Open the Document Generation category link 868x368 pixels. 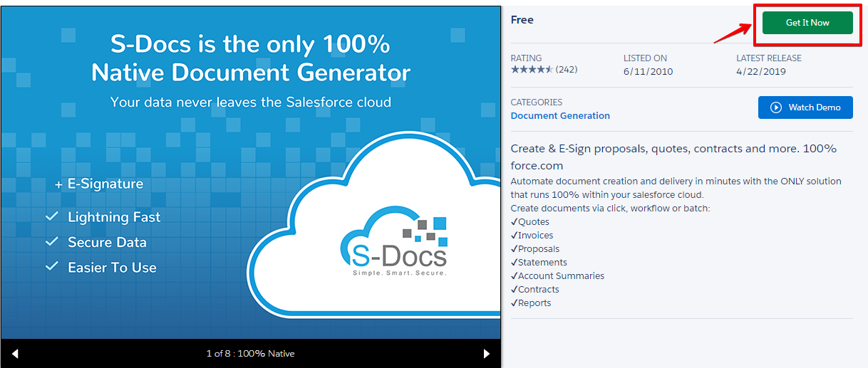click(560, 116)
